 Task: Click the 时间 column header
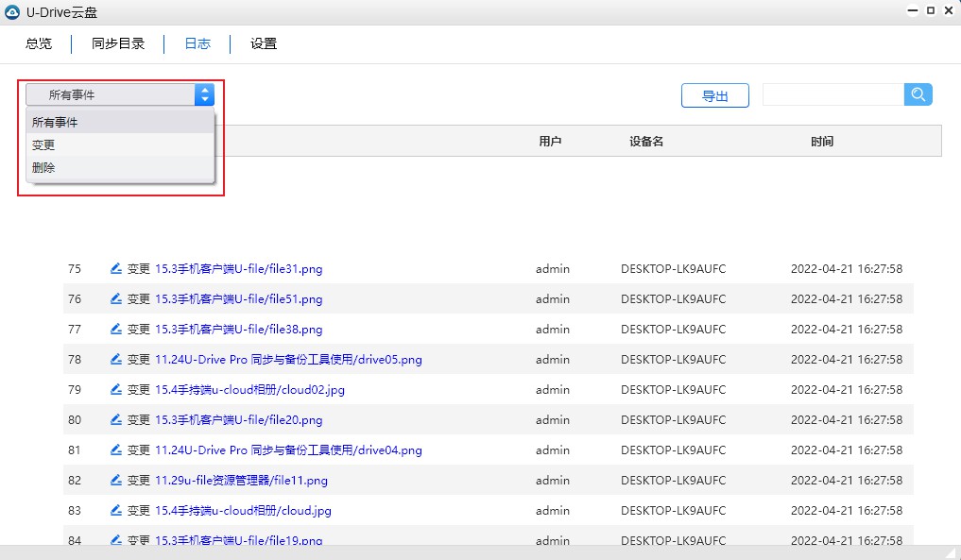[822, 142]
